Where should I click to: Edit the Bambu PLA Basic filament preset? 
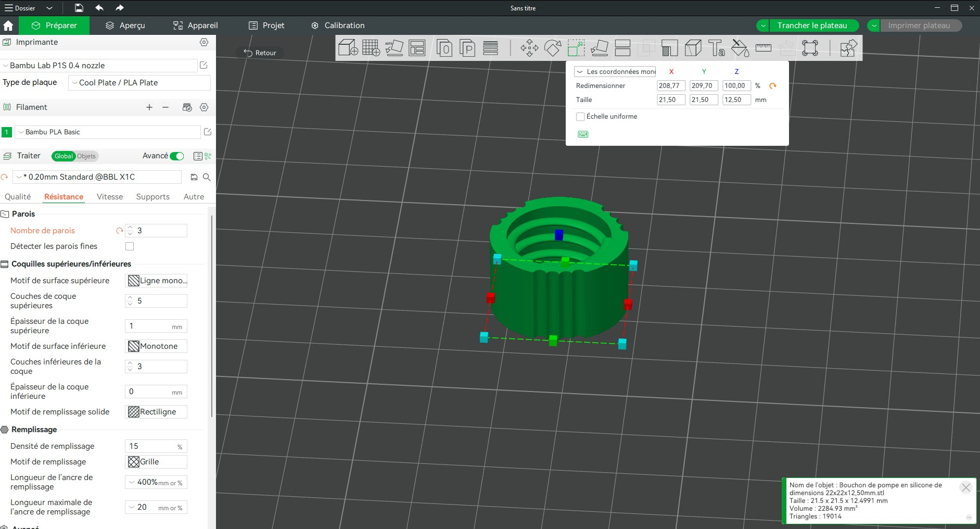[208, 132]
